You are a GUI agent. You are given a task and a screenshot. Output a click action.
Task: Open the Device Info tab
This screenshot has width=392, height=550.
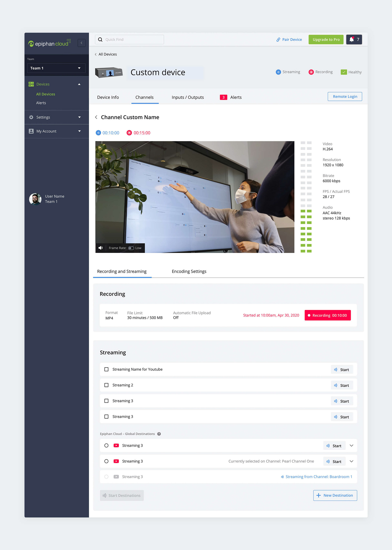[x=108, y=97]
